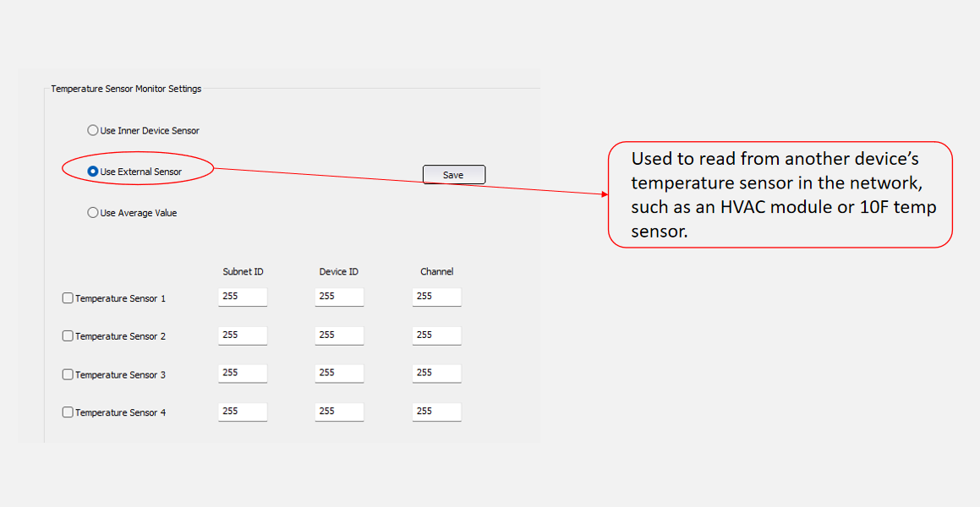980x507 pixels.
Task: Select Channel field for Sensor 1
Action: [437, 297]
